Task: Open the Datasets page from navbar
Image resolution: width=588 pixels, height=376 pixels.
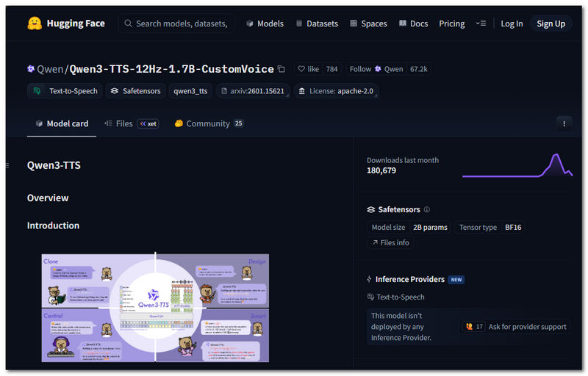Action: 317,23
